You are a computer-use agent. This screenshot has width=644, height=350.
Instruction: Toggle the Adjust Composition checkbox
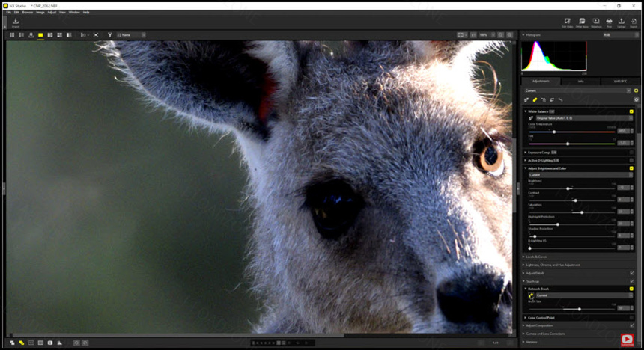(632, 325)
